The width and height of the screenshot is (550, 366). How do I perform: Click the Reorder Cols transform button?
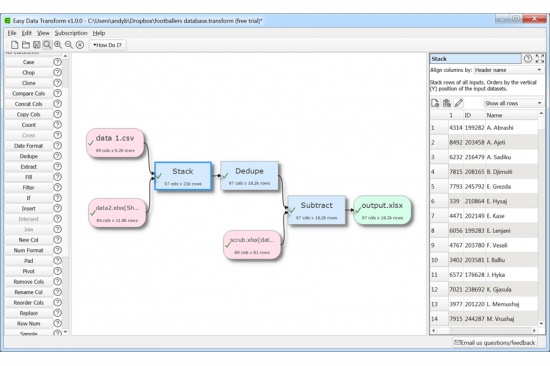(29, 302)
